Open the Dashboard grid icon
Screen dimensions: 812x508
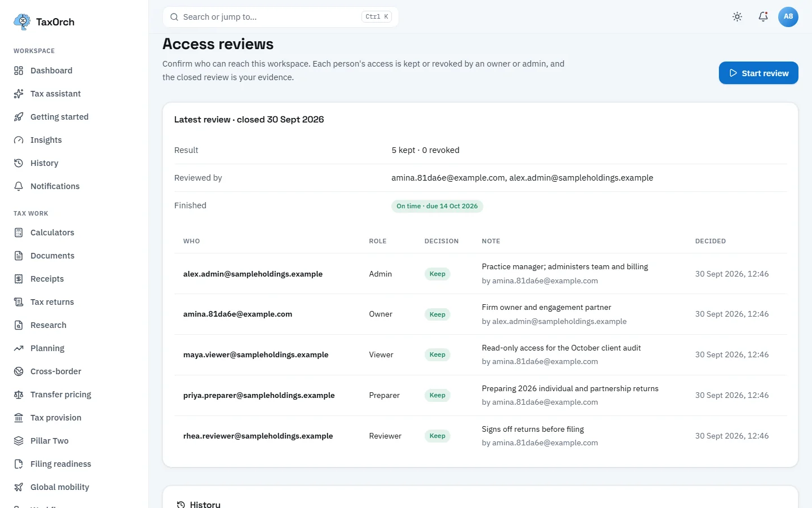(19, 71)
